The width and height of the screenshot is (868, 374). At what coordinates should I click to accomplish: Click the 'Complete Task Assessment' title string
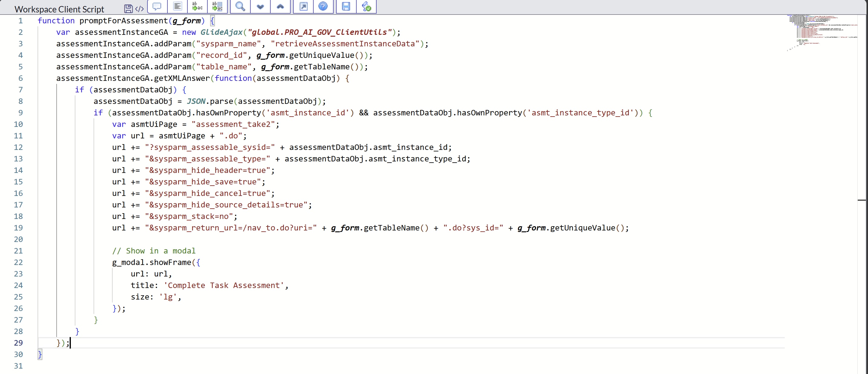(x=223, y=285)
